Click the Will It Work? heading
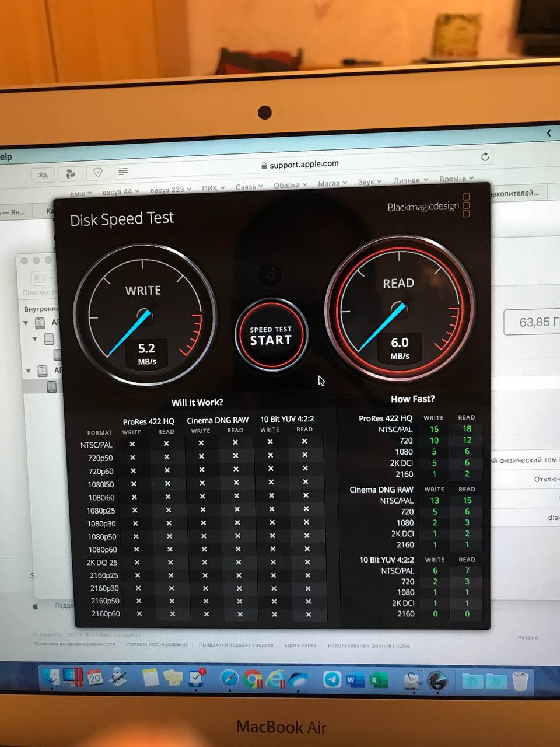This screenshot has width=560, height=747. coord(197,402)
